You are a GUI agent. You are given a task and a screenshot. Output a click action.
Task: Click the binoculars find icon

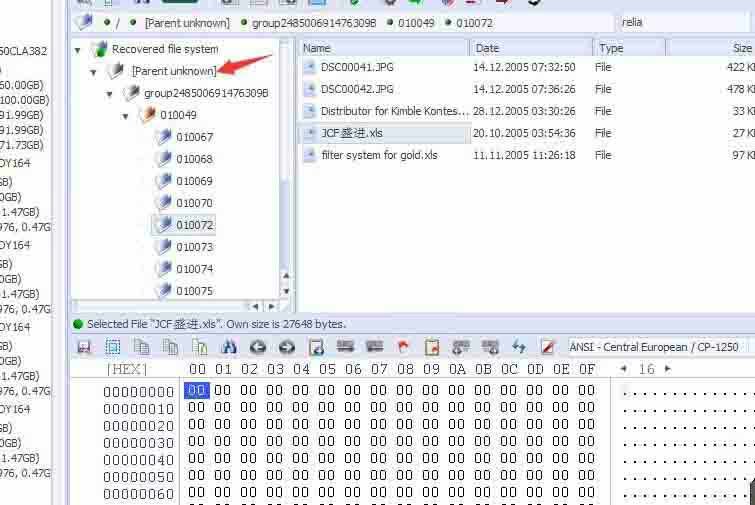[x=229, y=347]
